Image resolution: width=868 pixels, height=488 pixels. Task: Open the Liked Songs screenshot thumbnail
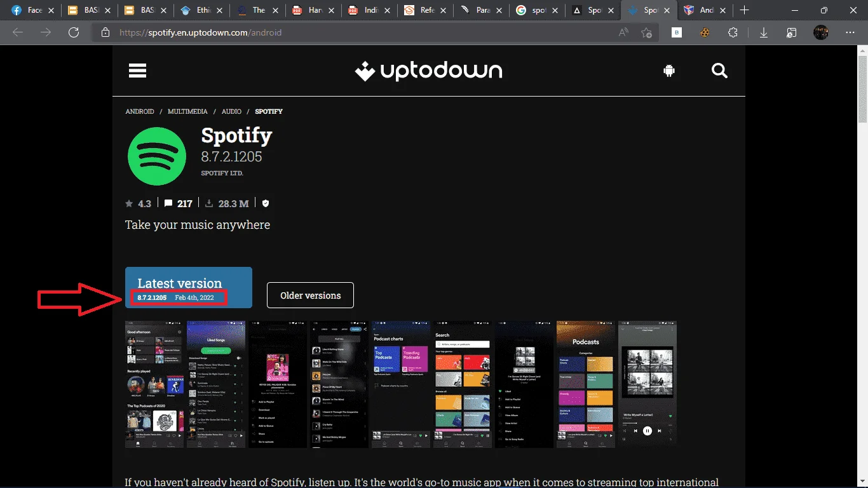[216, 384]
